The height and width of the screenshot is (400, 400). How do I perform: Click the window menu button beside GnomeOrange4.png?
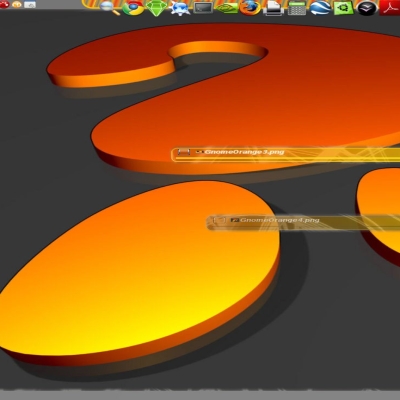tap(219, 220)
